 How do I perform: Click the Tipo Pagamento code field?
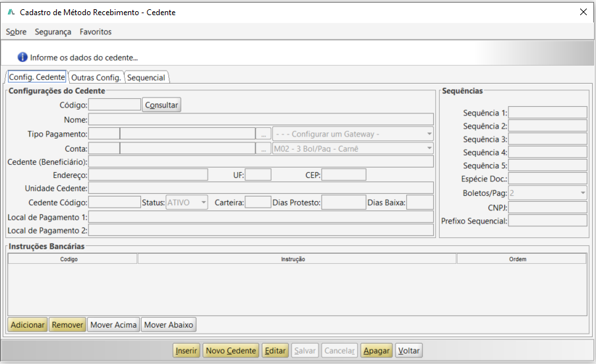[x=104, y=133]
